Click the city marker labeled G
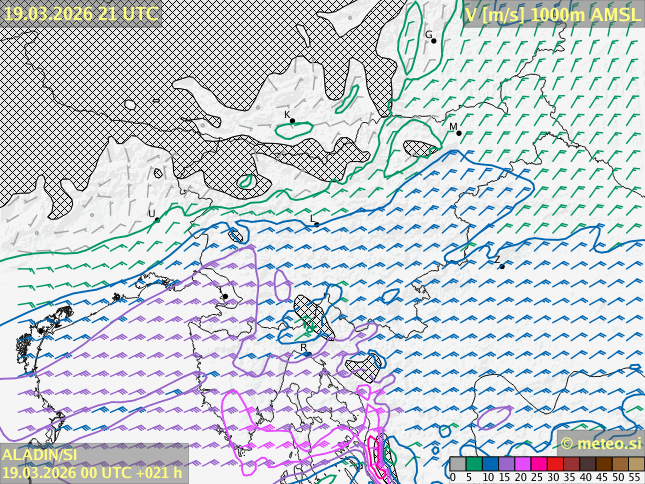The width and height of the screenshot is (645, 484). click(x=433, y=41)
